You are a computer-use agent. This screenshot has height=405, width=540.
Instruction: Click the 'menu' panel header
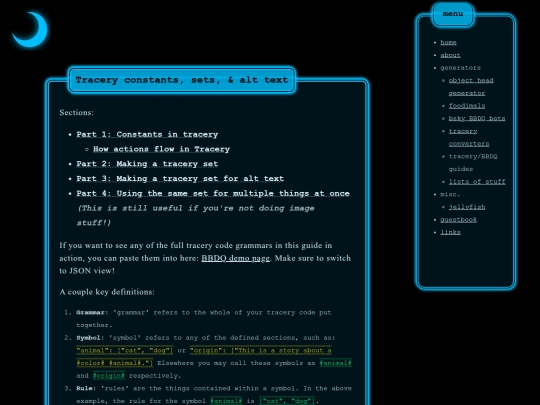(x=453, y=14)
